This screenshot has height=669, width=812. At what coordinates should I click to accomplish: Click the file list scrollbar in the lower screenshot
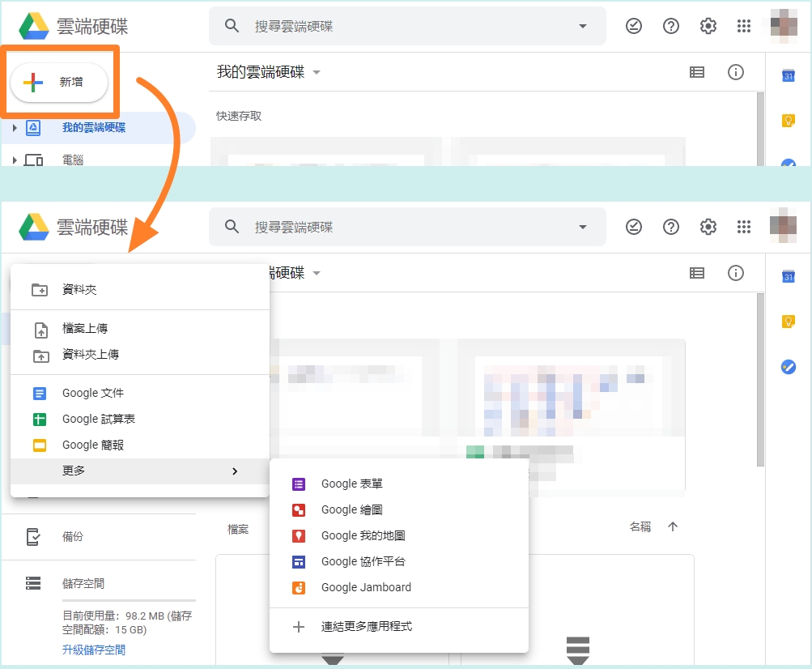pos(760,380)
